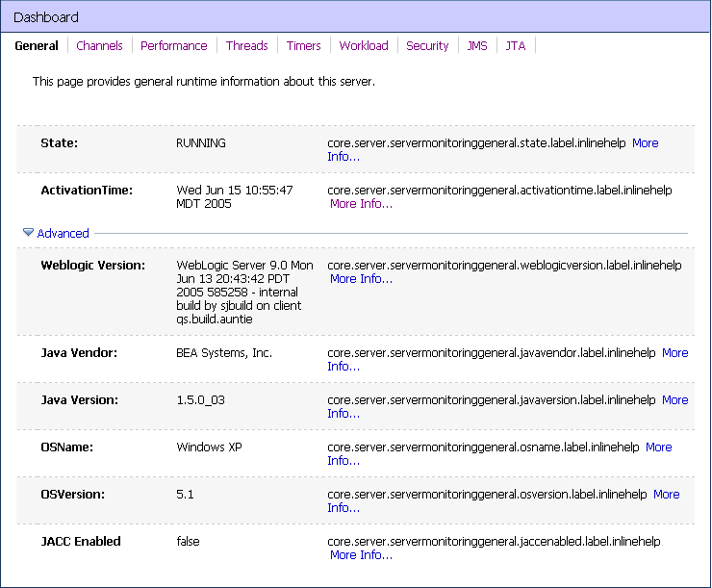Viewport: 712px width, 588px height.
Task: Click the 'Weblogic Version:' label
Action: tap(93, 266)
